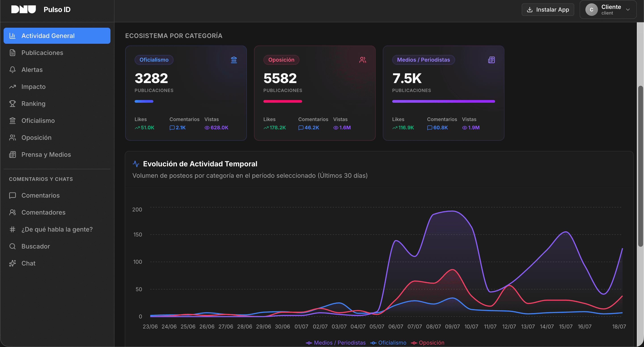The image size is (644, 347).
Task: Toggle Oposición series in chart legend
Action: click(428, 343)
